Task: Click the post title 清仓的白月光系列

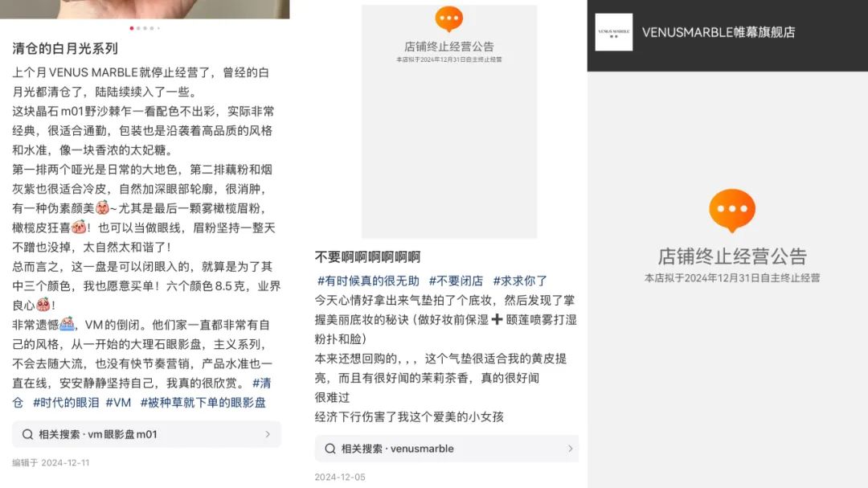Action: tap(65, 49)
